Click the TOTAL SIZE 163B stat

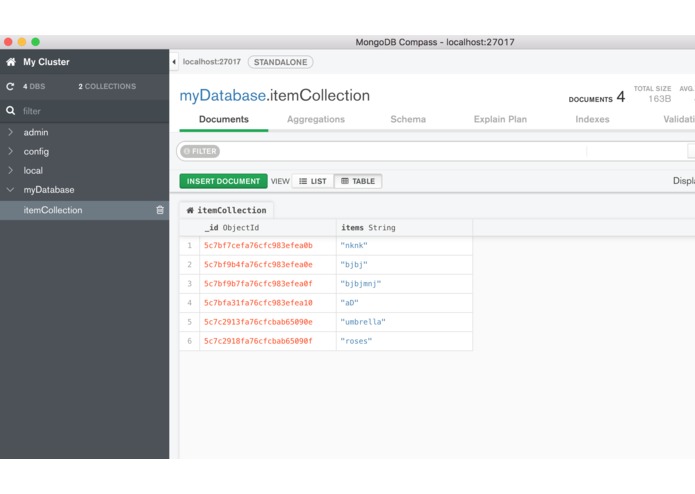pos(652,94)
